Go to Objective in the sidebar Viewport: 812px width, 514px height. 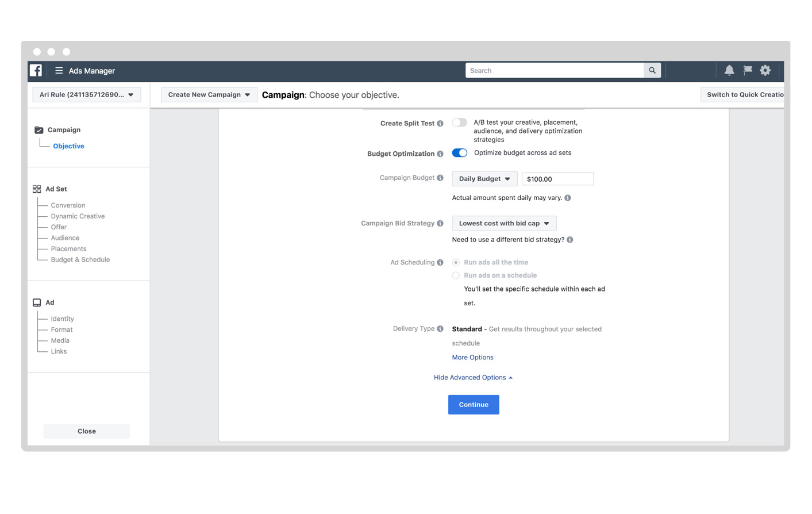tap(68, 146)
